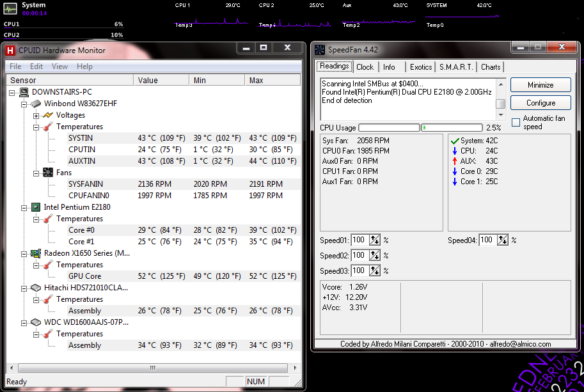The image size is (584, 392).
Task: Click the fan icon beside Fans
Action: 48,173
